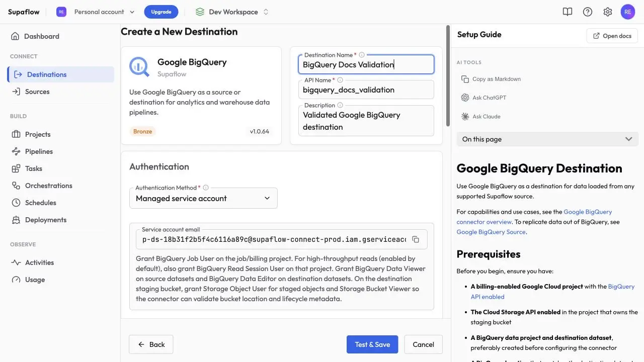Open the Dev Workspace switcher
This screenshot has width=644, height=362.
(232, 12)
